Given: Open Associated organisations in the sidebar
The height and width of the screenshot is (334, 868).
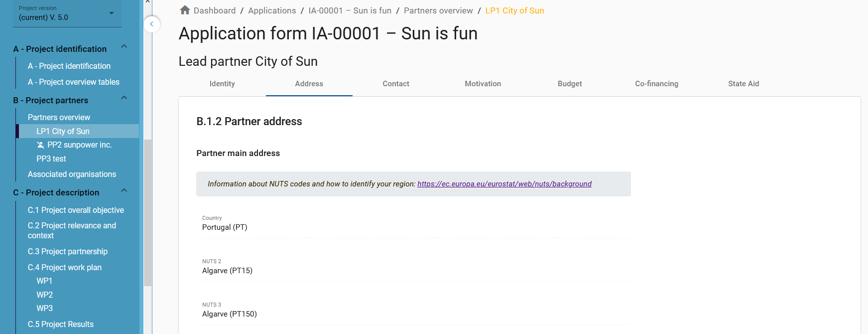Looking at the screenshot, I should (72, 174).
